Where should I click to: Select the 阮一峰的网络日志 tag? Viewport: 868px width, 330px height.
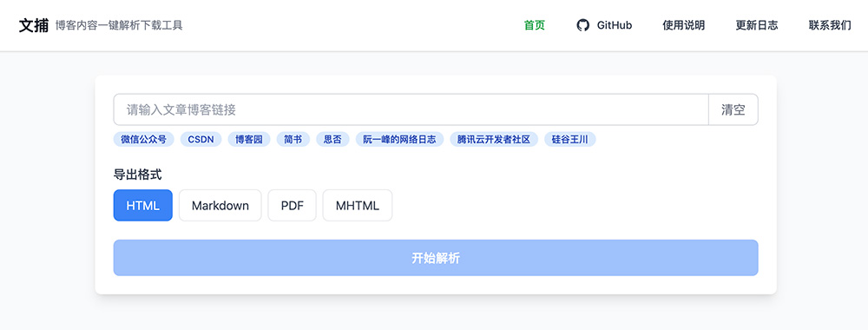coord(399,140)
